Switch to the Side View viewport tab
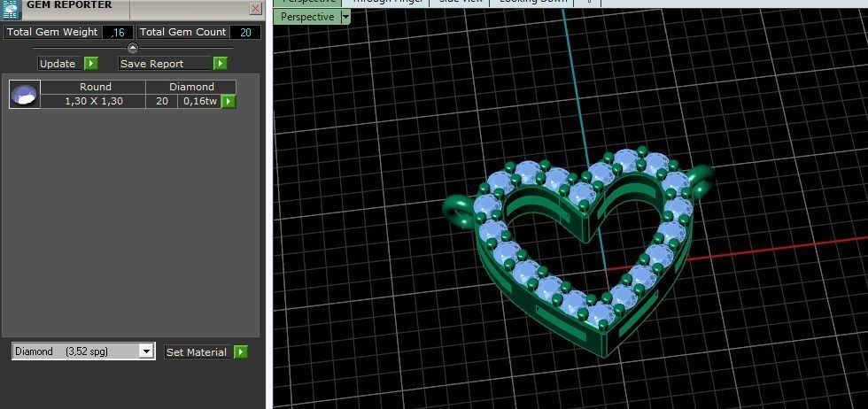This screenshot has width=868, height=409. (461, 2)
